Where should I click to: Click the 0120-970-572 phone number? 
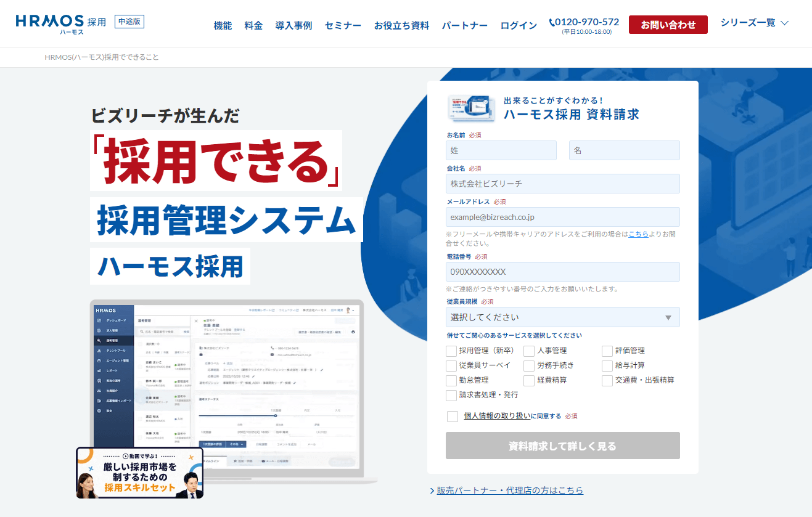tap(587, 22)
